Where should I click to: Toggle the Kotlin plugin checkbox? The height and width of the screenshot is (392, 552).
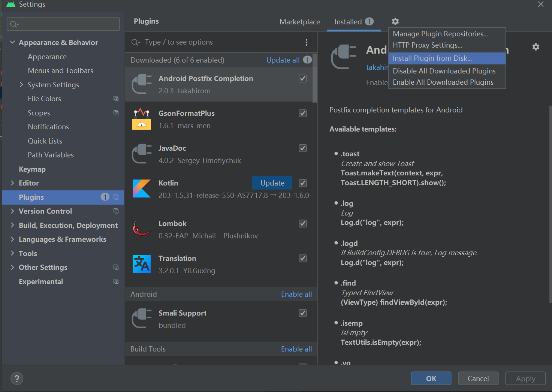tap(303, 183)
